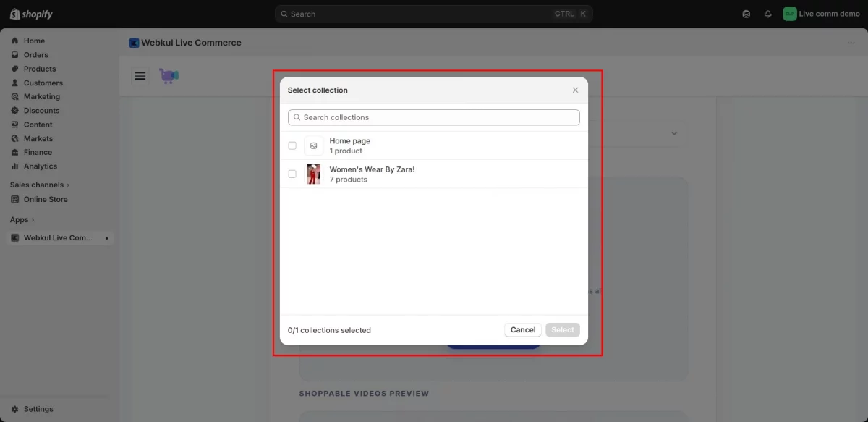Open the three-dot app options menu
The width and height of the screenshot is (868, 422).
pos(851,43)
